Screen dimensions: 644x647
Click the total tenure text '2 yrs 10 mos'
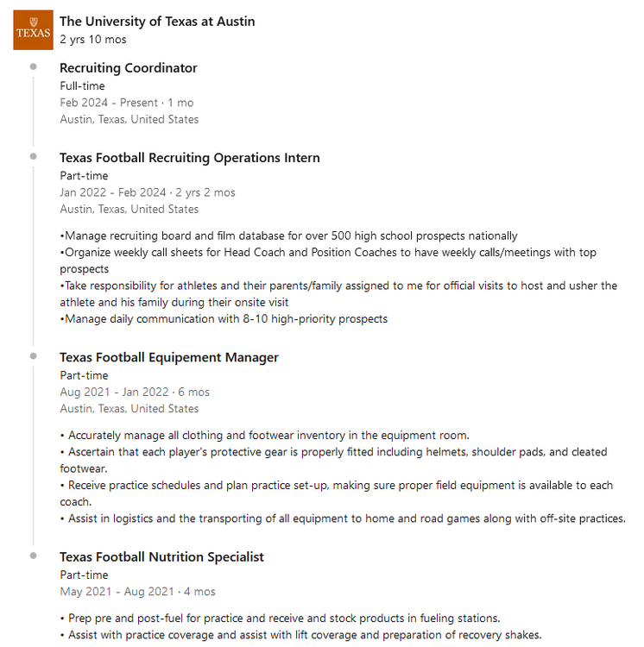click(93, 40)
